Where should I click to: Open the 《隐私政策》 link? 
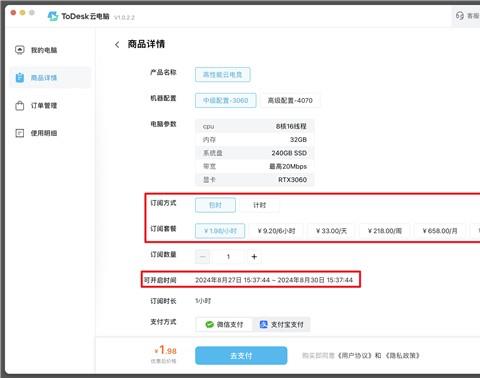(402, 356)
